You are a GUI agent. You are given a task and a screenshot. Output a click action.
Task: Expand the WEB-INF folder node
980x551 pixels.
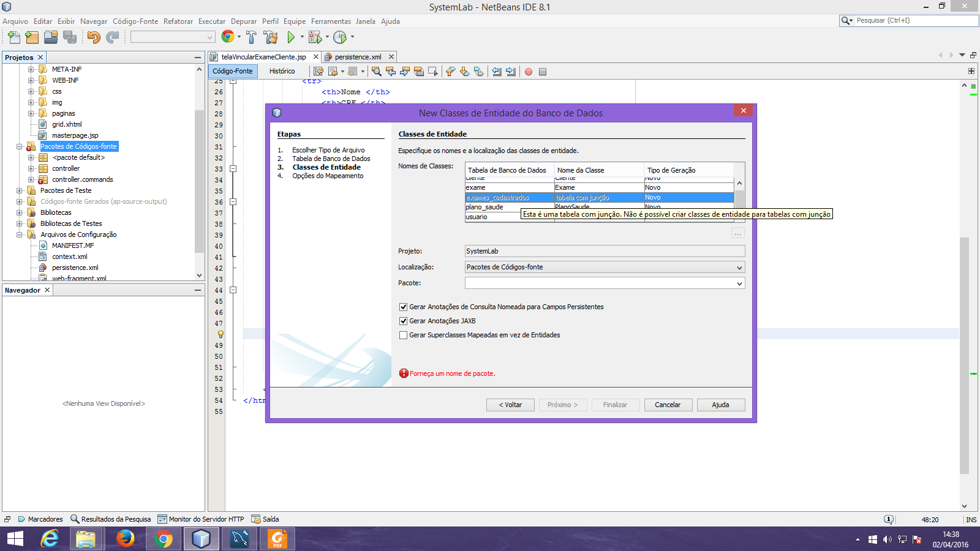click(x=31, y=80)
